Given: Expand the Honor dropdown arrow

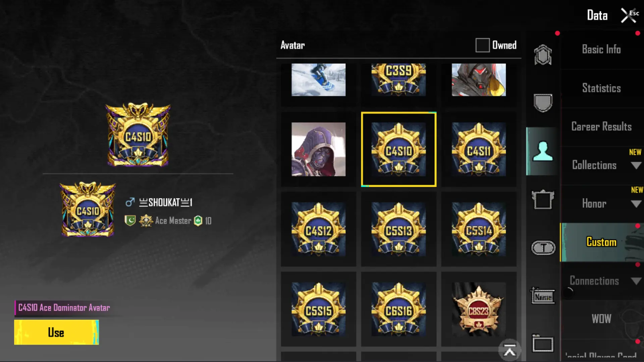Looking at the screenshot, I should 636,204.
